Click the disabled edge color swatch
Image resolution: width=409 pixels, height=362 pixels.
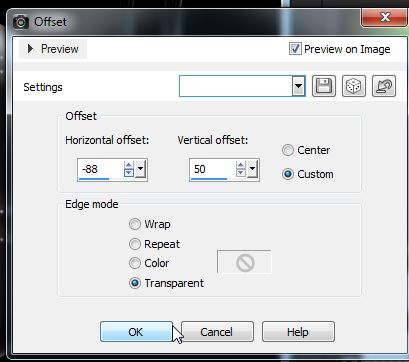pyautogui.click(x=244, y=262)
